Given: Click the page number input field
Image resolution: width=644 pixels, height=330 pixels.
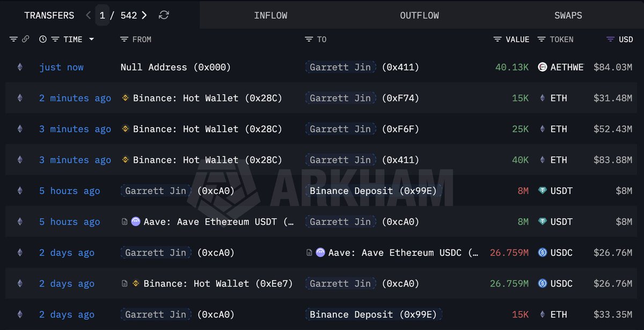Looking at the screenshot, I should point(102,15).
